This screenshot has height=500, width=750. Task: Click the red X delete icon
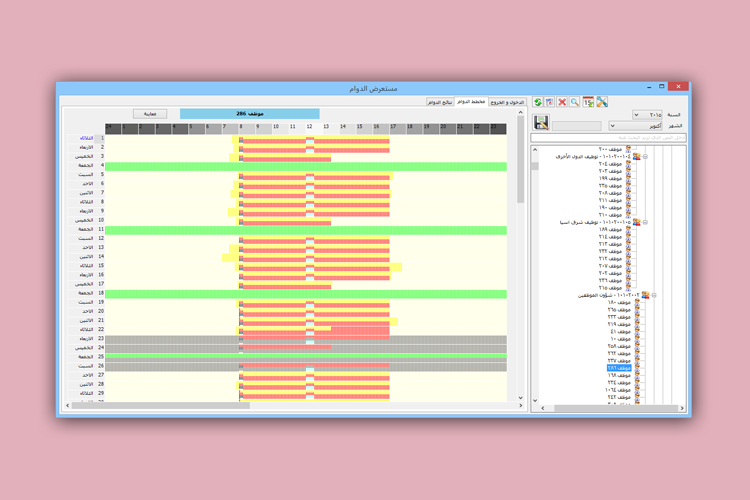click(562, 102)
